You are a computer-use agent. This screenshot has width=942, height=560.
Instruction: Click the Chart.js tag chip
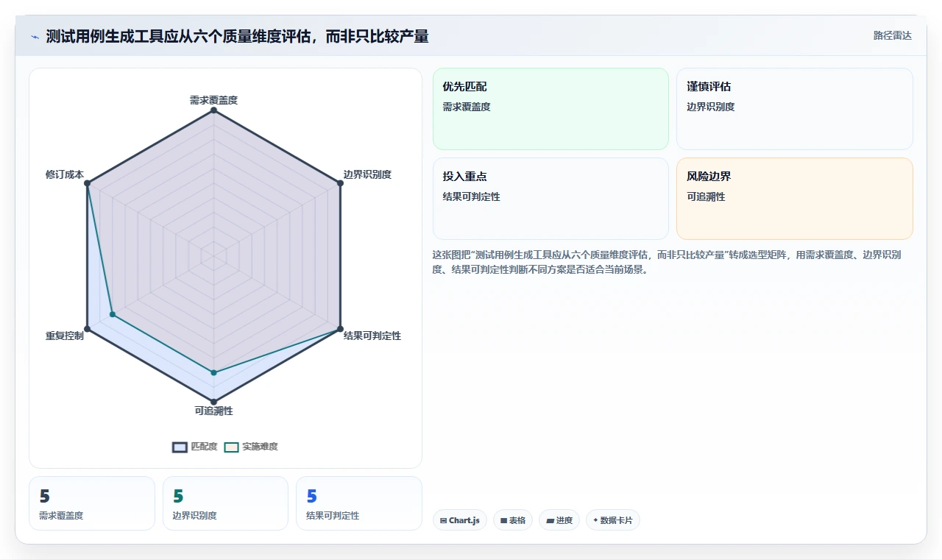(x=460, y=520)
